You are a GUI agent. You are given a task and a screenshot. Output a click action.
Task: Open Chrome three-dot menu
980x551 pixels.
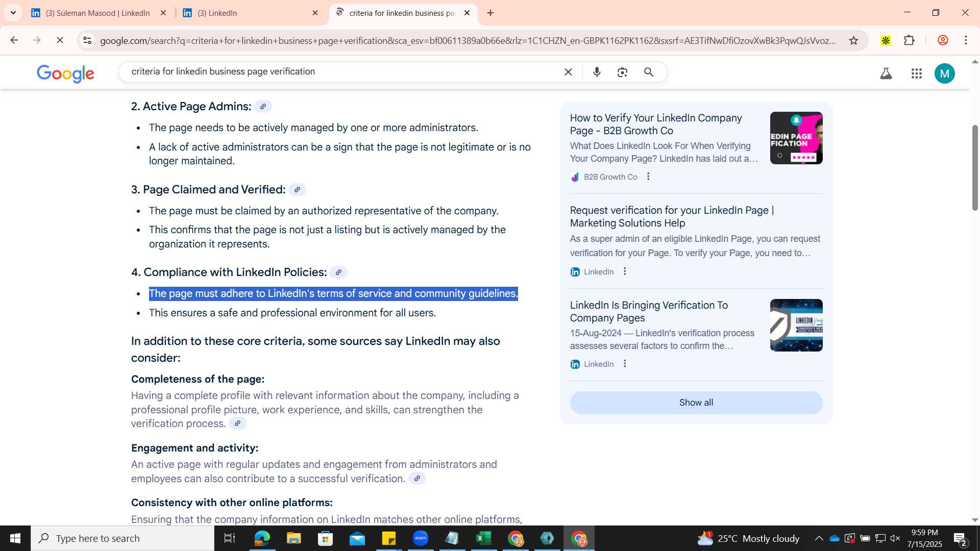966,40
